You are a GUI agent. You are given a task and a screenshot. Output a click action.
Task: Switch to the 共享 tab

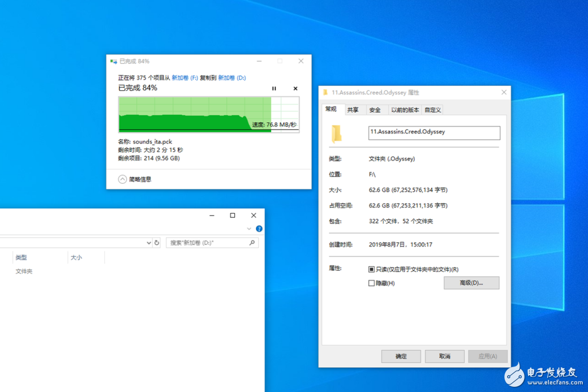click(x=353, y=110)
